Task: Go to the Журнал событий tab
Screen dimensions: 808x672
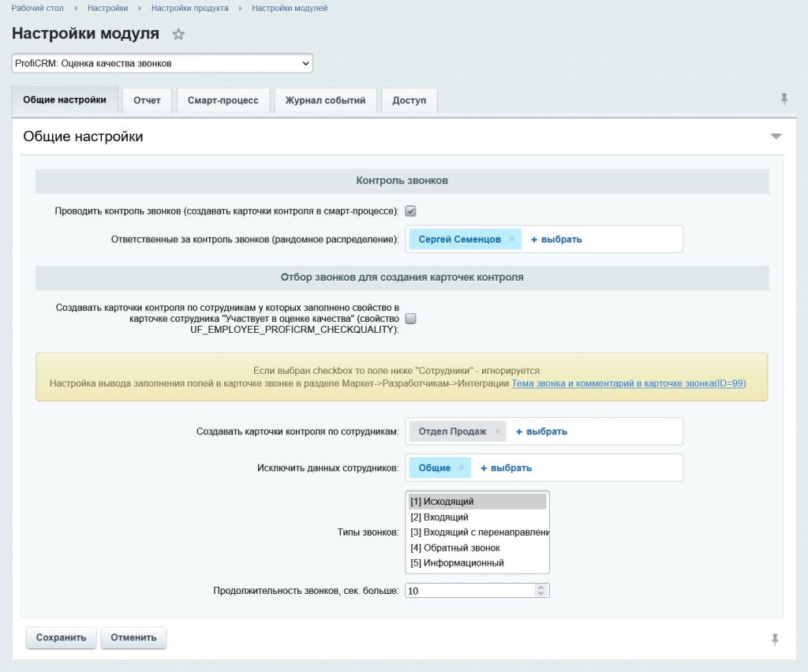Action: (325, 100)
